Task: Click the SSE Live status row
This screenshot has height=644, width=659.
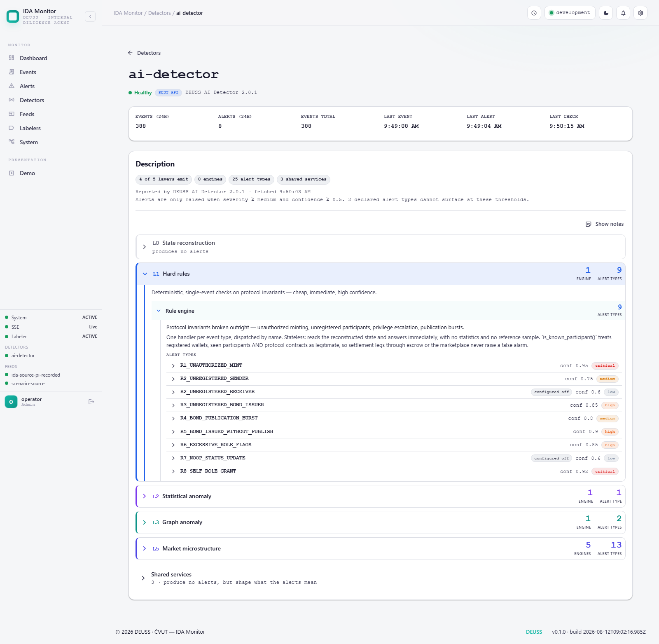Action: click(51, 327)
